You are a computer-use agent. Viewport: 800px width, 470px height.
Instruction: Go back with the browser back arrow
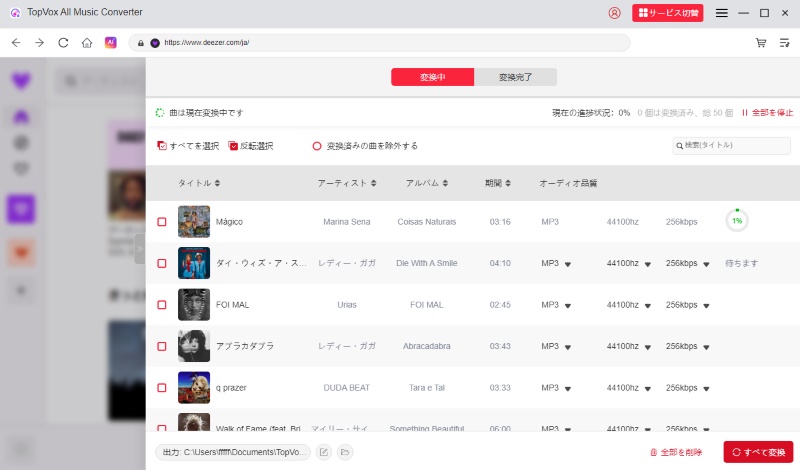tap(16, 43)
